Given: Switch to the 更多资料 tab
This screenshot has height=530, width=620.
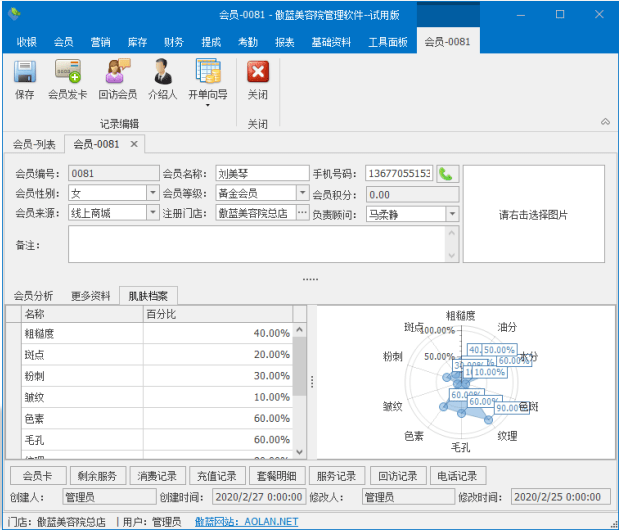Looking at the screenshot, I should (x=90, y=296).
